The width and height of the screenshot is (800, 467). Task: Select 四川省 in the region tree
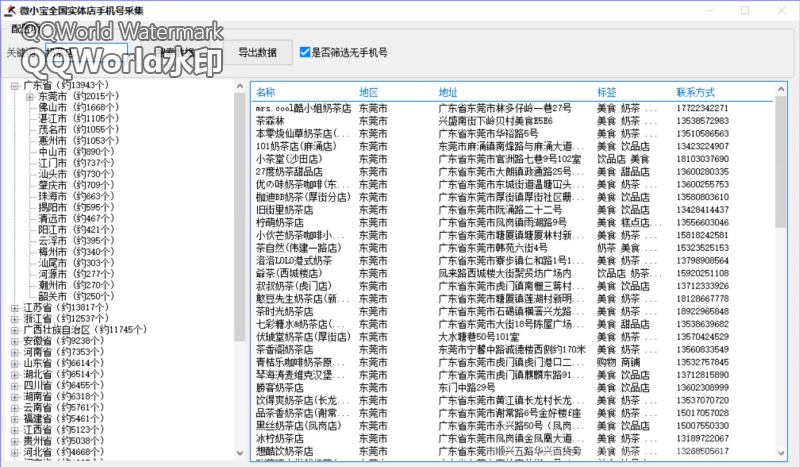tap(37, 384)
